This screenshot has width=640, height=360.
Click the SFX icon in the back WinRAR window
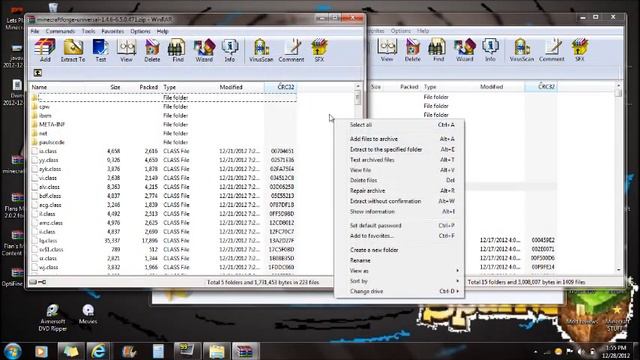pos(580,50)
